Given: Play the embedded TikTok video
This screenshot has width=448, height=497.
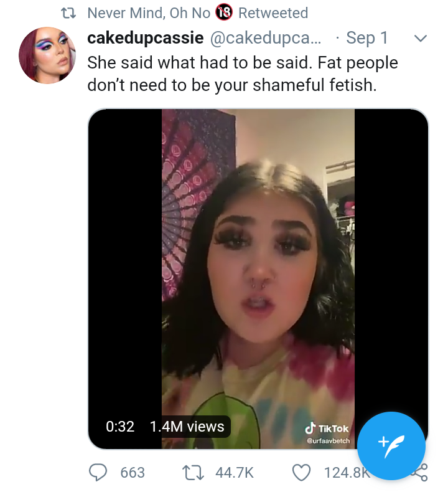Looking at the screenshot, I should 258,278.
